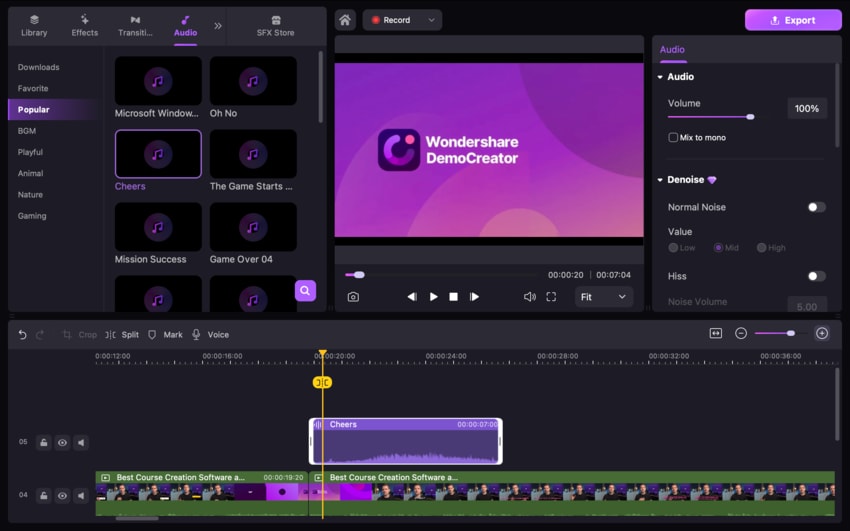Show more tabs with double chevron
Screen dimensions: 850x531
pyautogui.click(x=217, y=25)
